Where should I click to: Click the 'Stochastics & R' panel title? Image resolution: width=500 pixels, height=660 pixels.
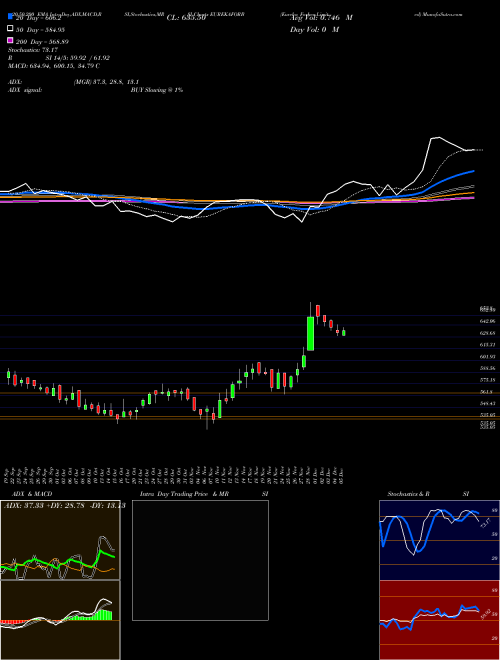[408, 494]
